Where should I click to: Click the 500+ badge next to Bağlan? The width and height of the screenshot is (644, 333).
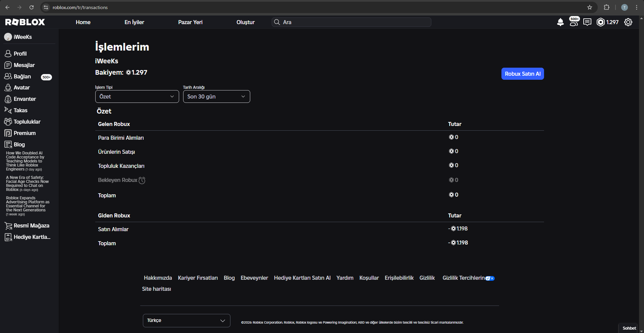point(46,77)
